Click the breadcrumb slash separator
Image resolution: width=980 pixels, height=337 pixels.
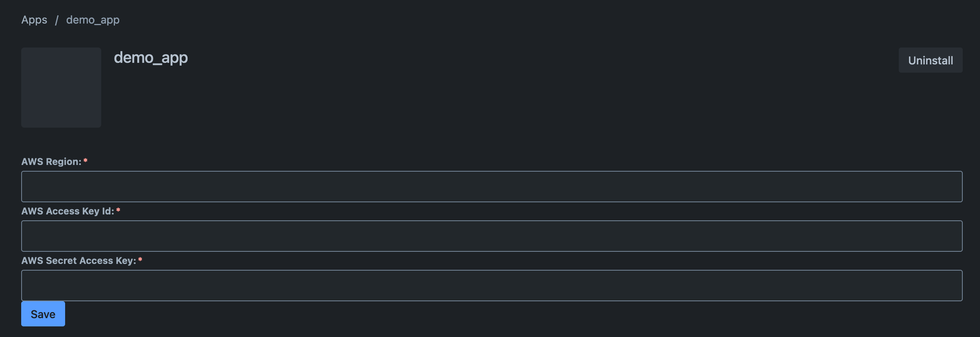(x=56, y=20)
